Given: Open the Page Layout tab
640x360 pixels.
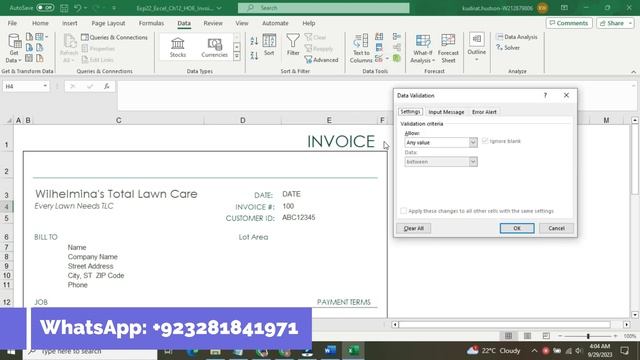Looking at the screenshot, I should [x=108, y=23].
